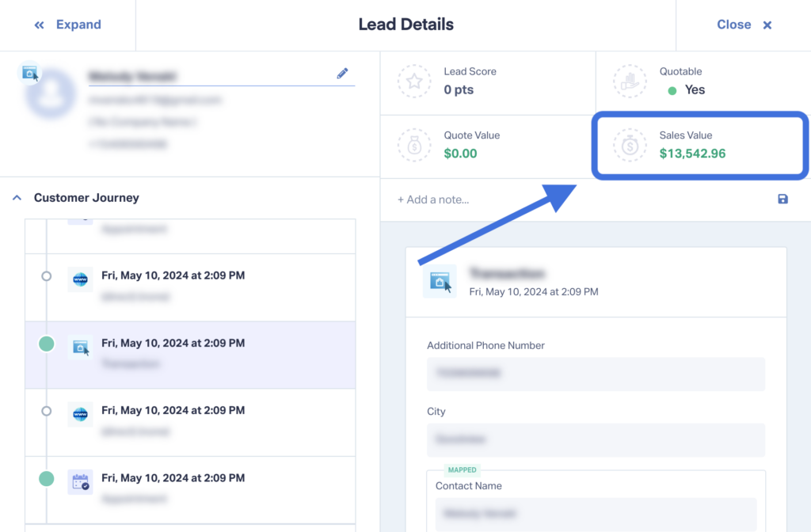Select the green Transaction timeline marker

[47, 344]
